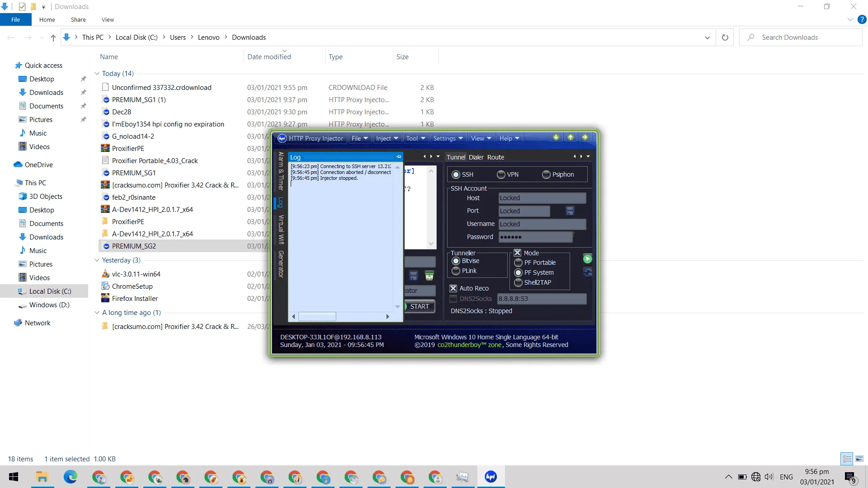Click the green up-arrow icon in the injector title bar

tap(571, 137)
